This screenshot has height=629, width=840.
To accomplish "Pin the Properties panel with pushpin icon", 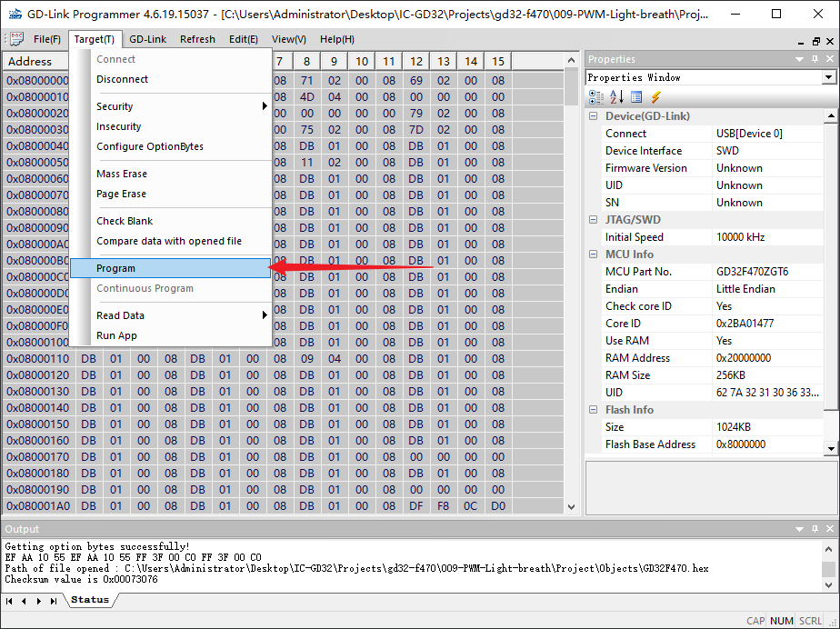I will tap(815, 59).
